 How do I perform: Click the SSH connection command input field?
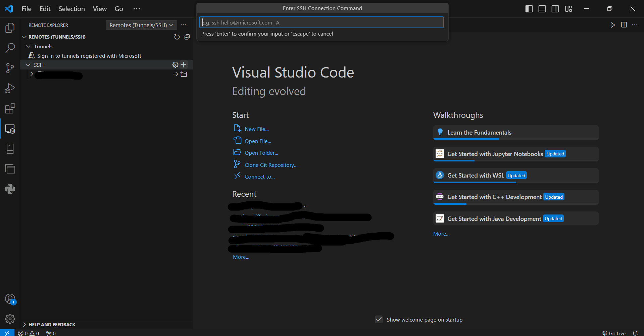[321, 22]
